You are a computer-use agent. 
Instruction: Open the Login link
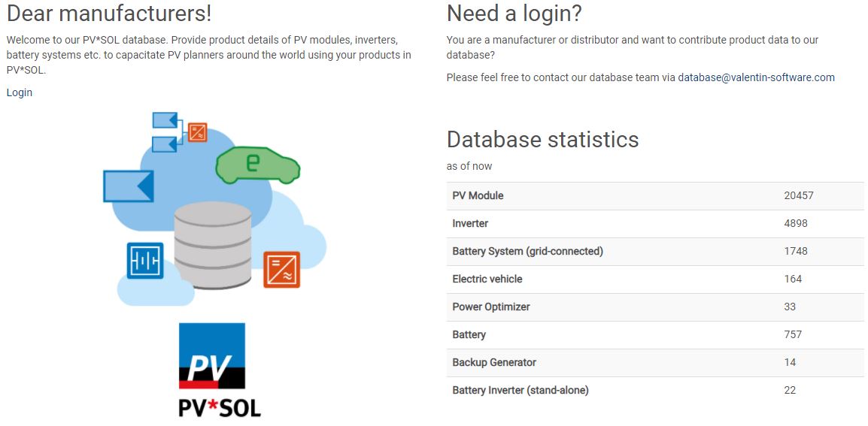(x=20, y=92)
